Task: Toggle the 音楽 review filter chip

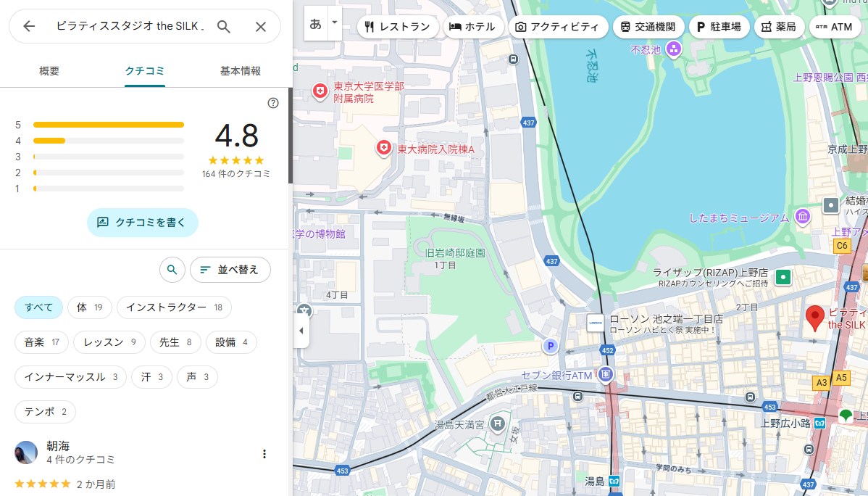Action: (x=41, y=342)
